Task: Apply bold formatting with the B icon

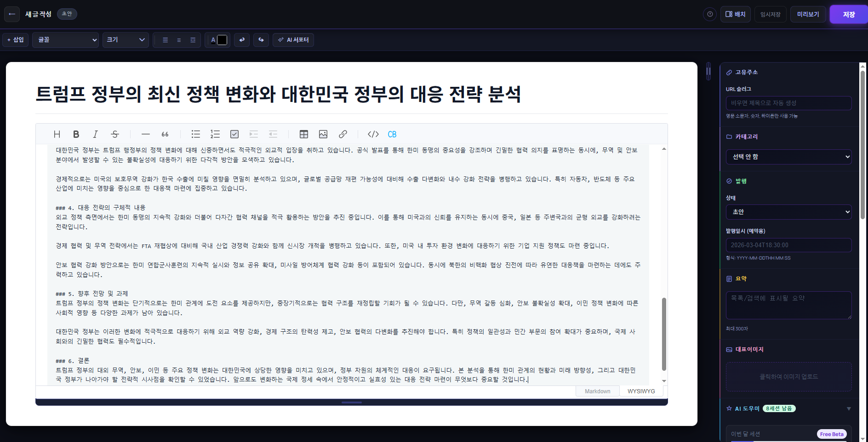Action: [76, 134]
